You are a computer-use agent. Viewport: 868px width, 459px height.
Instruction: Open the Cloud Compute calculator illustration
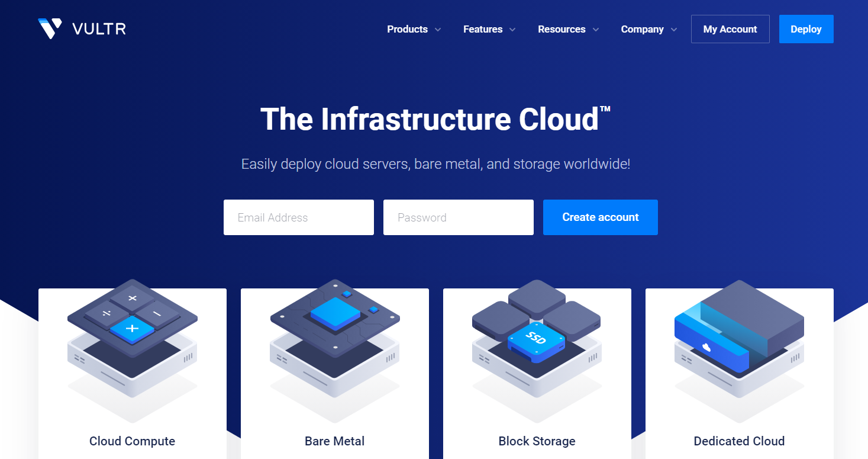click(x=133, y=351)
